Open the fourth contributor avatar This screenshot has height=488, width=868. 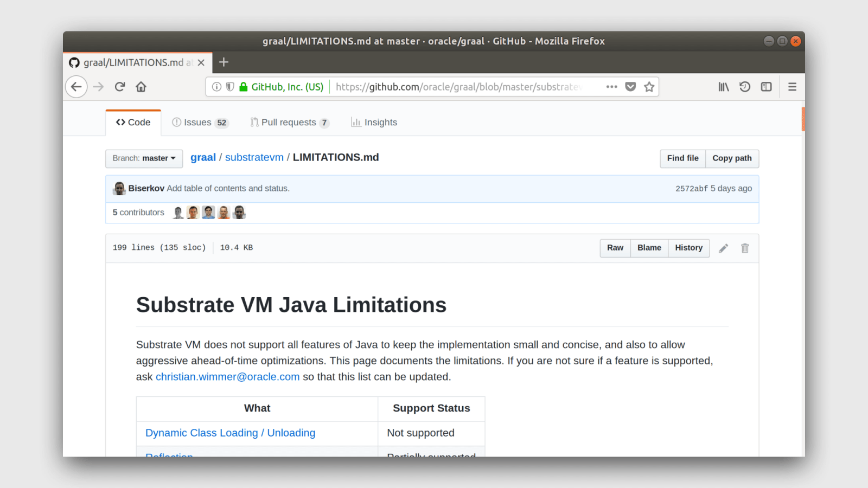pyautogui.click(x=224, y=213)
